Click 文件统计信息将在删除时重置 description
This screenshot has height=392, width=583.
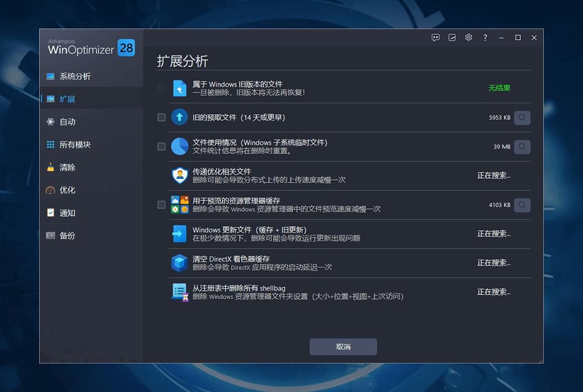(242, 151)
